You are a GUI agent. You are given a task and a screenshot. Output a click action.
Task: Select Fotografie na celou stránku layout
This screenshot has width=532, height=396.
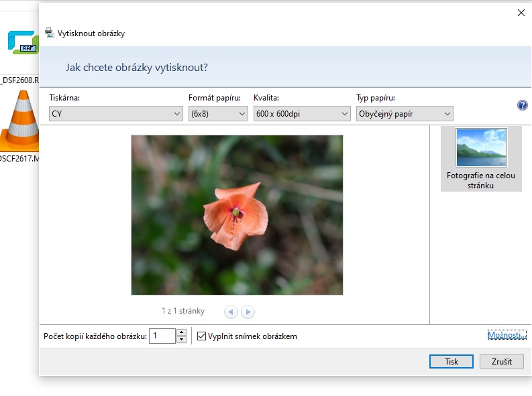pos(481,159)
